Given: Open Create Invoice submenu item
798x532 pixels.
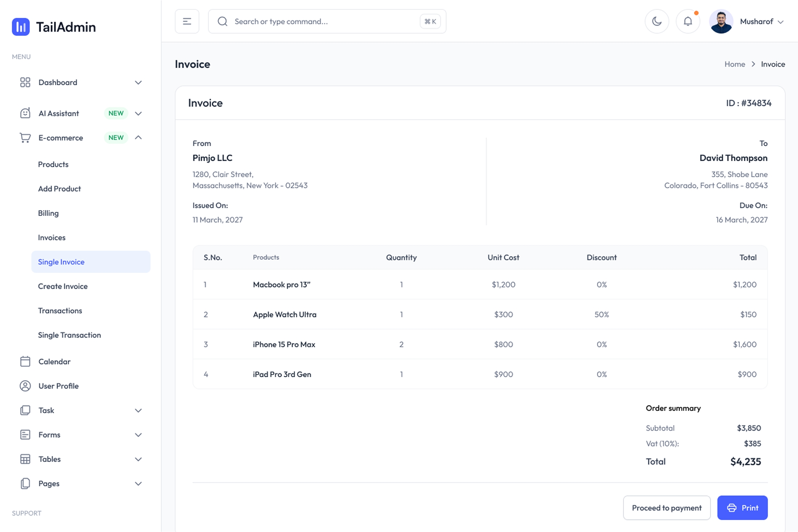Looking at the screenshot, I should (x=63, y=286).
